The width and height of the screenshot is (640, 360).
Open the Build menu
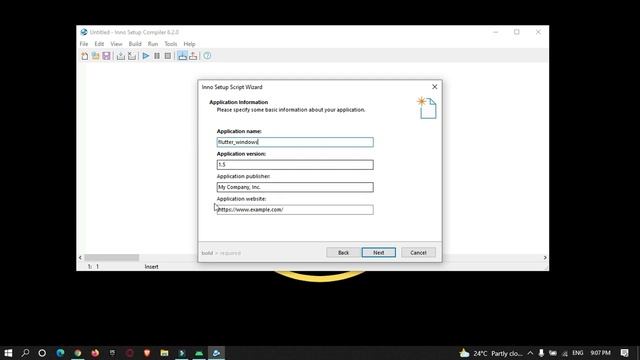(x=135, y=44)
